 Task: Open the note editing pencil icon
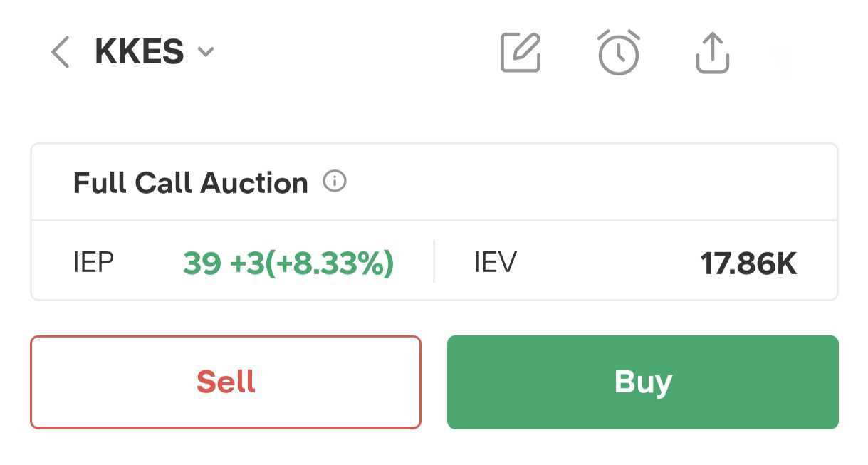[521, 53]
